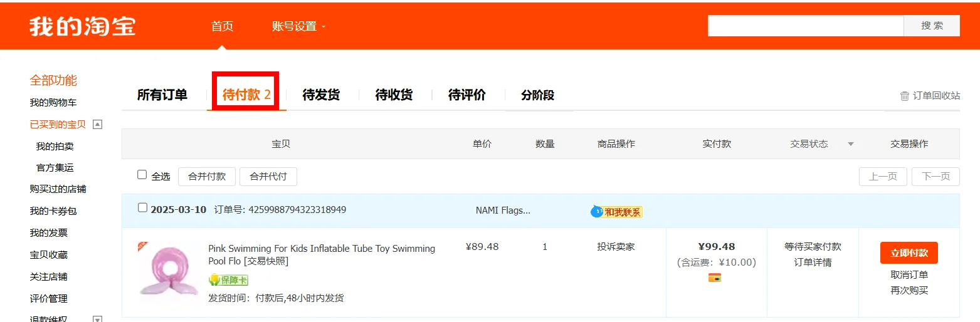Tick the 全选 select-all checkbox

pos(142,175)
